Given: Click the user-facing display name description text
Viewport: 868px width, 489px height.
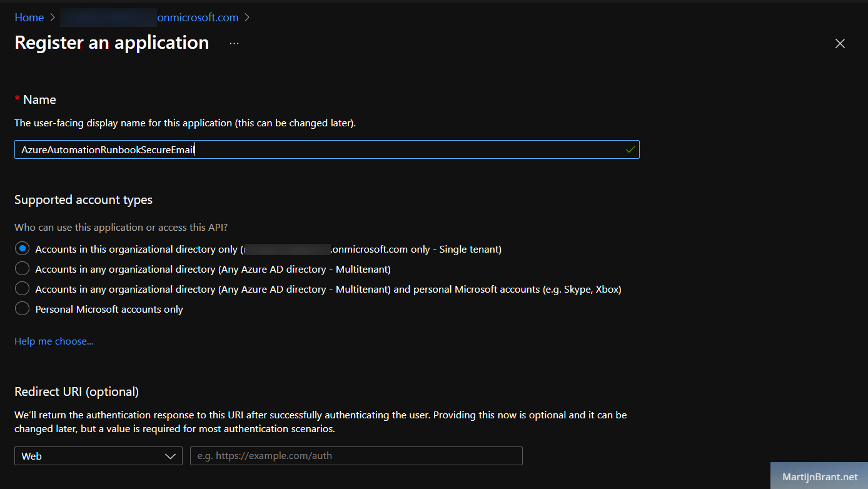Looking at the screenshot, I should click(185, 123).
